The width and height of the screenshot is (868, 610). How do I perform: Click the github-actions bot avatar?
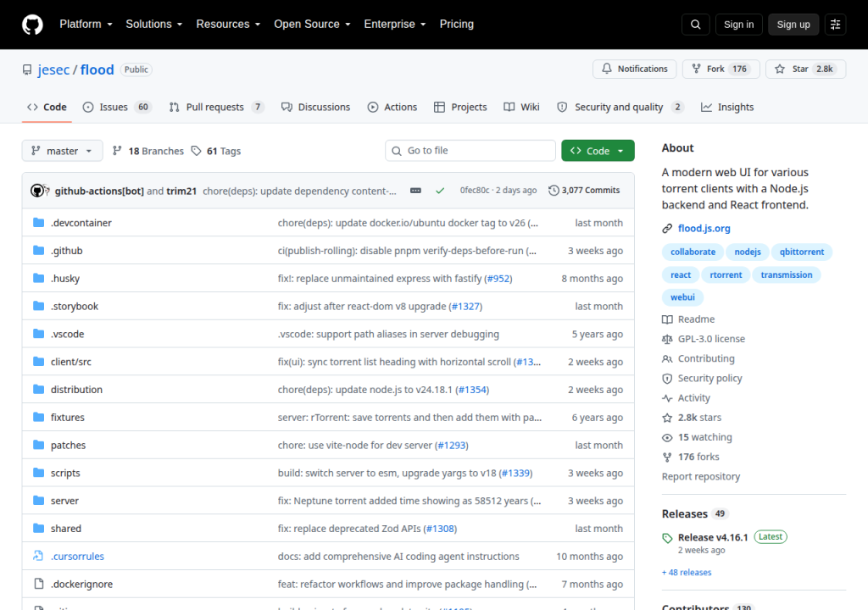pos(37,191)
